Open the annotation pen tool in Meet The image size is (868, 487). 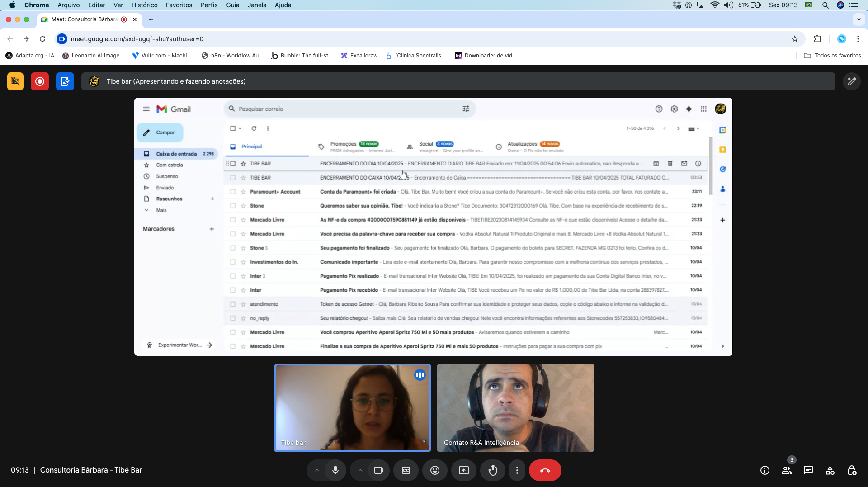pos(852,81)
